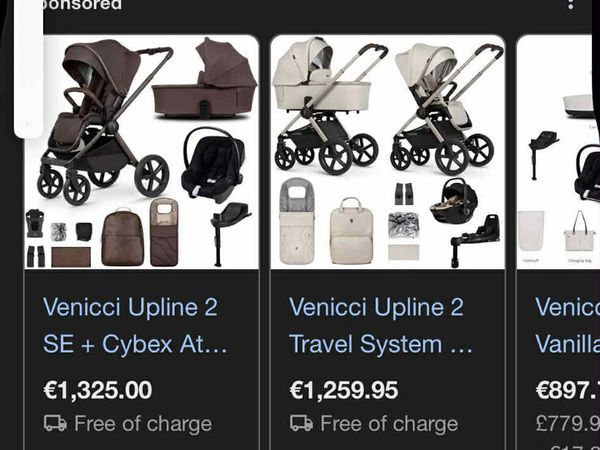Click the beige footmuff in the second product image

[x=297, y=221]
